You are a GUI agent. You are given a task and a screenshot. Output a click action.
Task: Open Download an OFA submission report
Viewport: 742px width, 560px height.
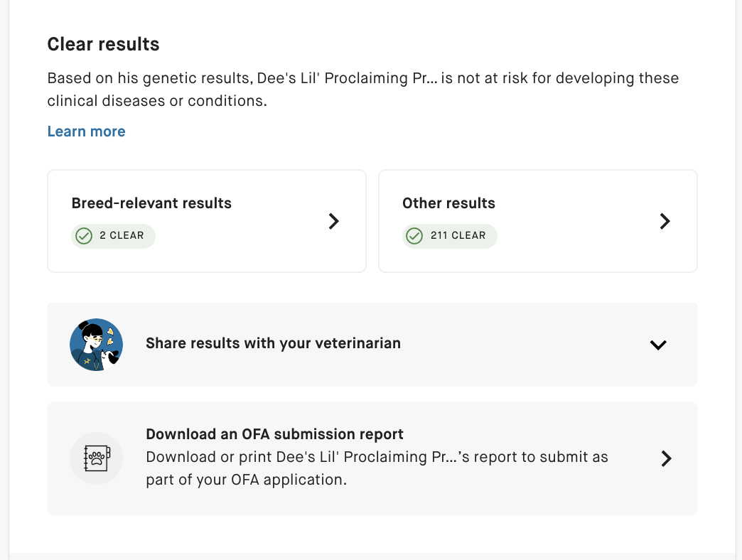[x=274, y=434]
